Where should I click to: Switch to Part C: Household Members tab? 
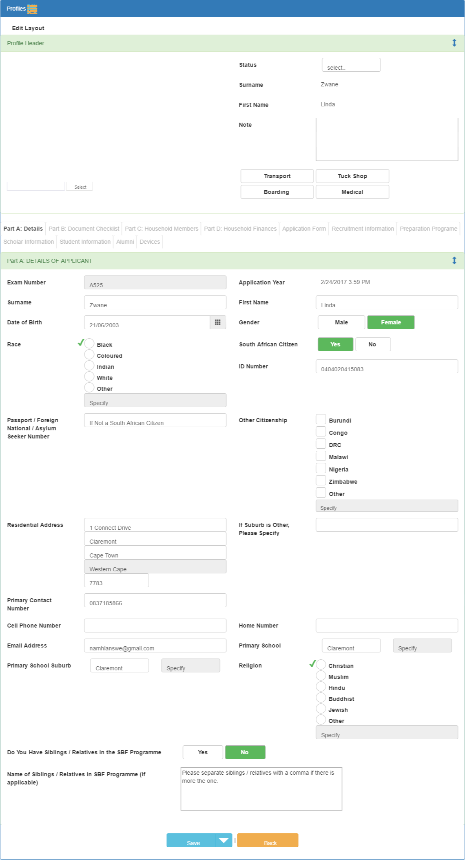162,229
